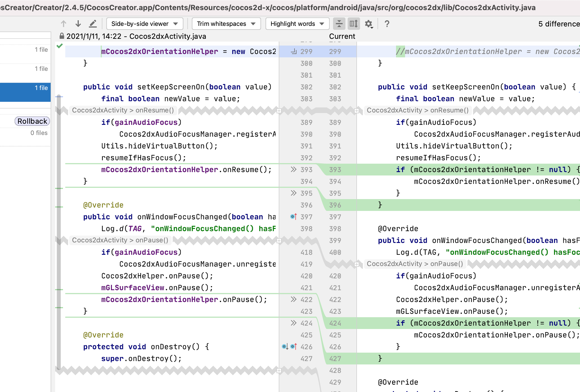The image size is (580, 392).
Task: Toggle synchronize scrolling button
Action: (354, 24)
